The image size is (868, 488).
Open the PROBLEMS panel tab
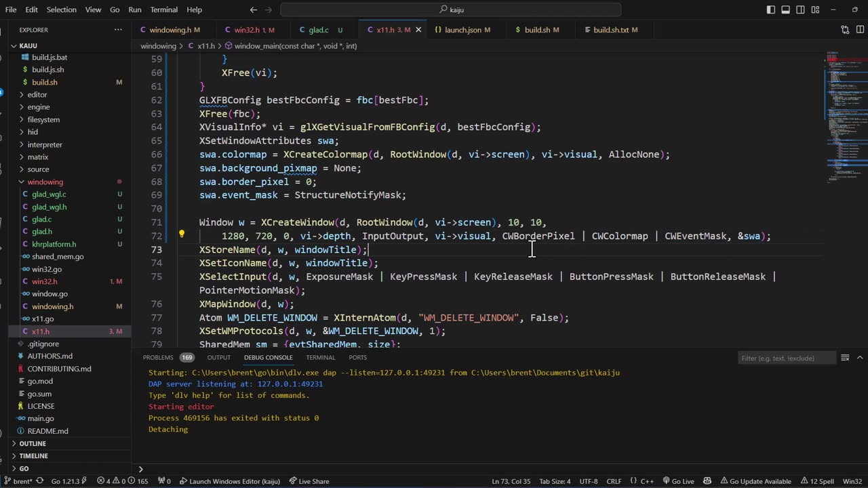(158, 357)
